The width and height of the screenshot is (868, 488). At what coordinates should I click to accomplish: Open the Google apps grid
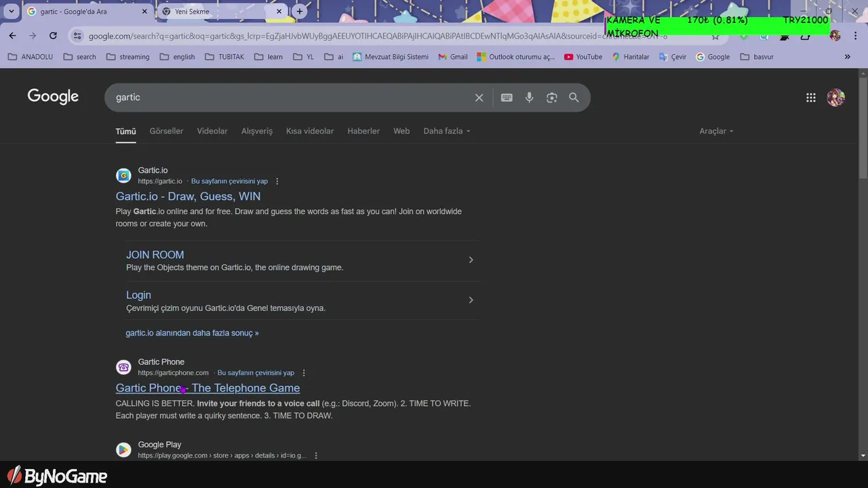(810, 98)
